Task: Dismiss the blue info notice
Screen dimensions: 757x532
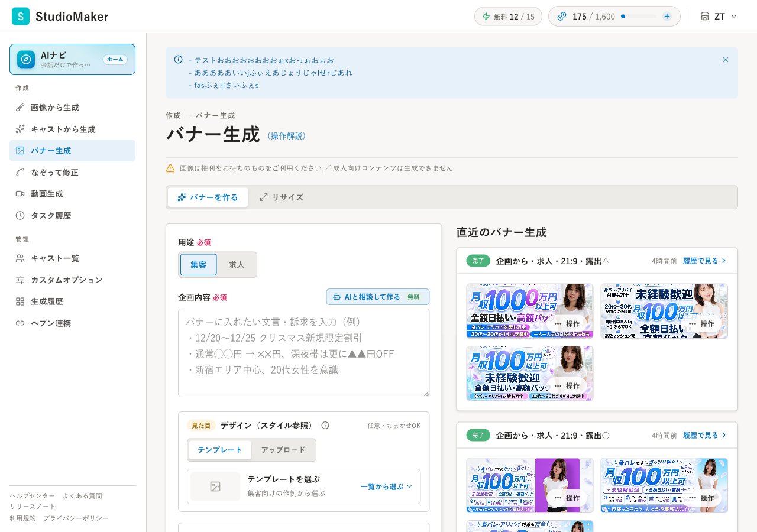Action: [x=726, y=60]
